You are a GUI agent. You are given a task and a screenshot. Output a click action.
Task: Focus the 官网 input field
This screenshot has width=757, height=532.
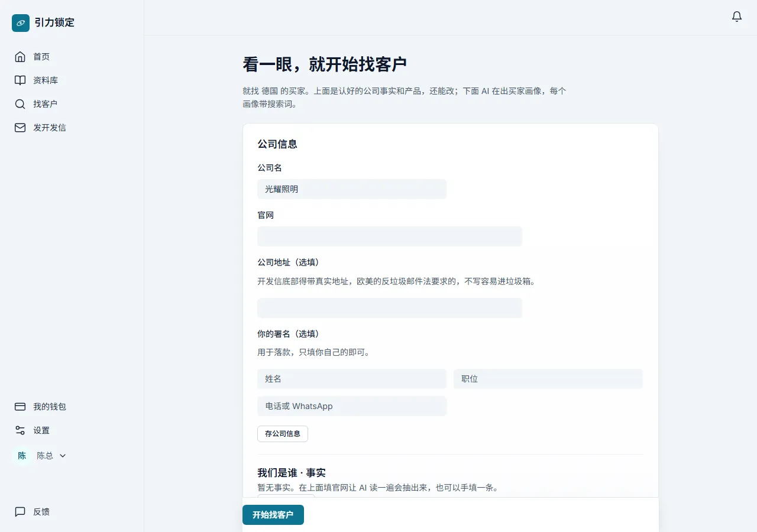coord(390,236)
